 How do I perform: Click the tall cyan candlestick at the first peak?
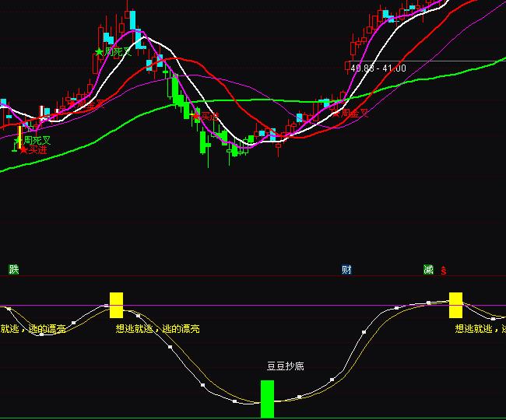(132, 21)
